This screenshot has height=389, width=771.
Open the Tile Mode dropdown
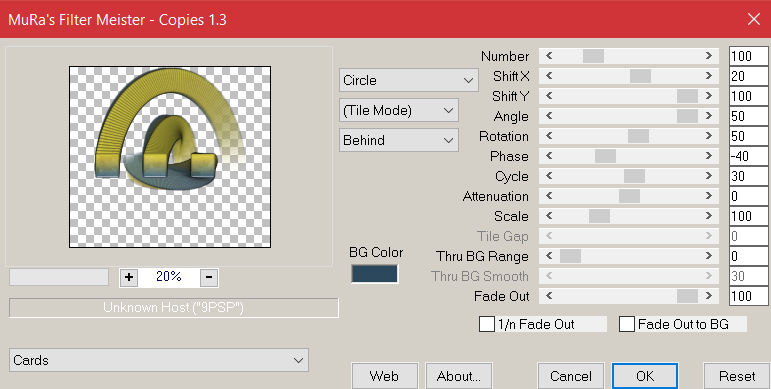coord(399,110)
